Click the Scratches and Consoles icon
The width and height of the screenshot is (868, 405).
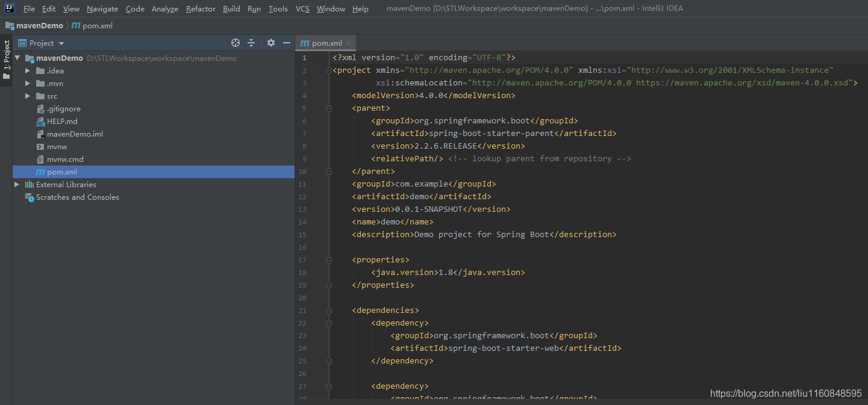tap(30, 197)
